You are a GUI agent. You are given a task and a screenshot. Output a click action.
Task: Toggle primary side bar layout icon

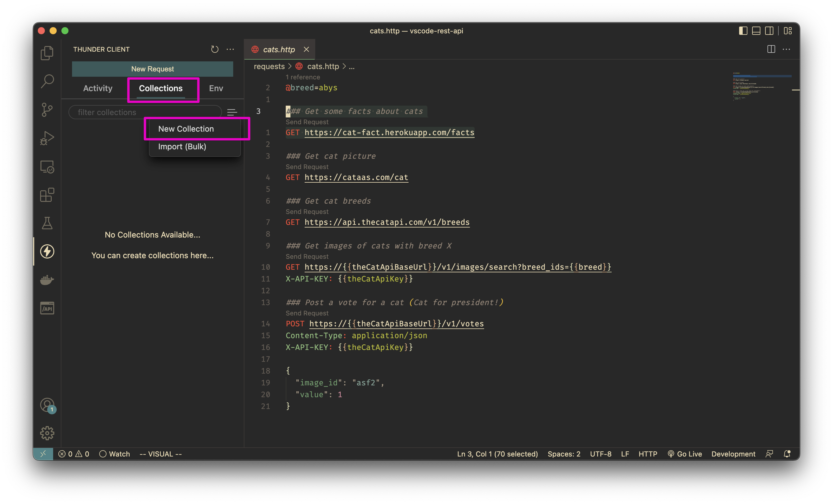(x=743, y=31)
